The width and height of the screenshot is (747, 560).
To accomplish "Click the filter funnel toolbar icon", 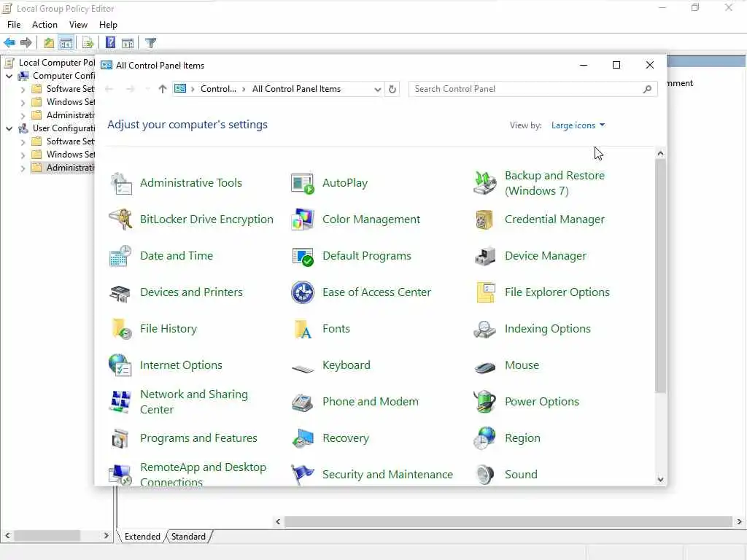I will tap(150, 43).
